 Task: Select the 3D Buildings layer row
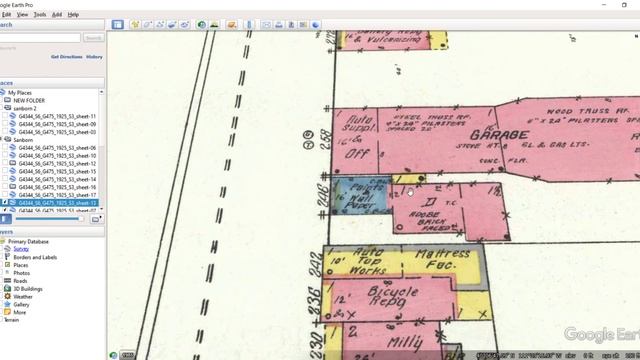(28, 289)
